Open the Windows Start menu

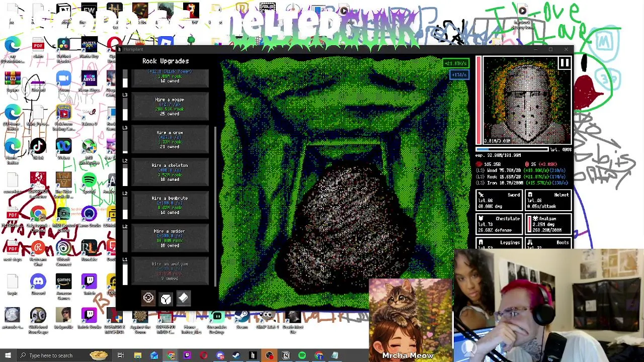(x=8, y=355)
